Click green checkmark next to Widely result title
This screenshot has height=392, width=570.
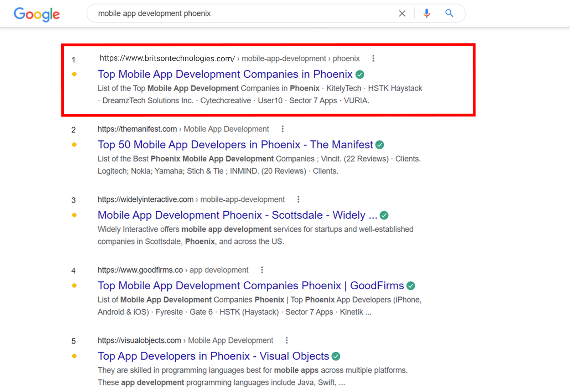[x=384, y=216]
